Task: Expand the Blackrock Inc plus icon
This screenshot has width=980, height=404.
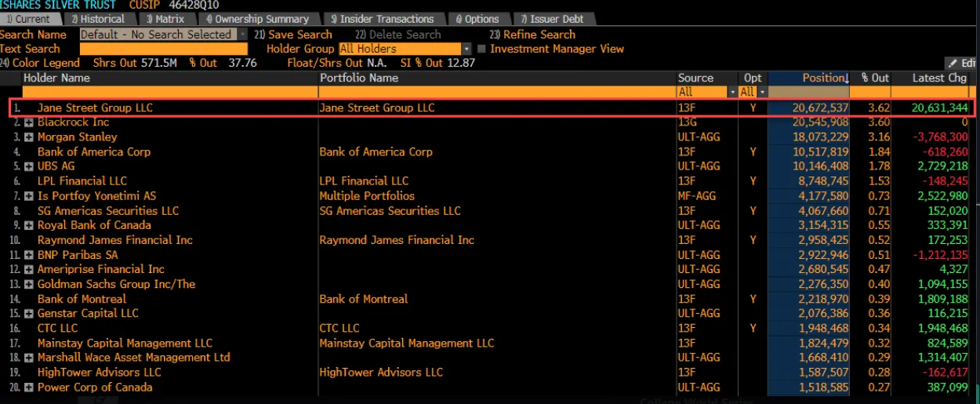Action: coord(29,123)
